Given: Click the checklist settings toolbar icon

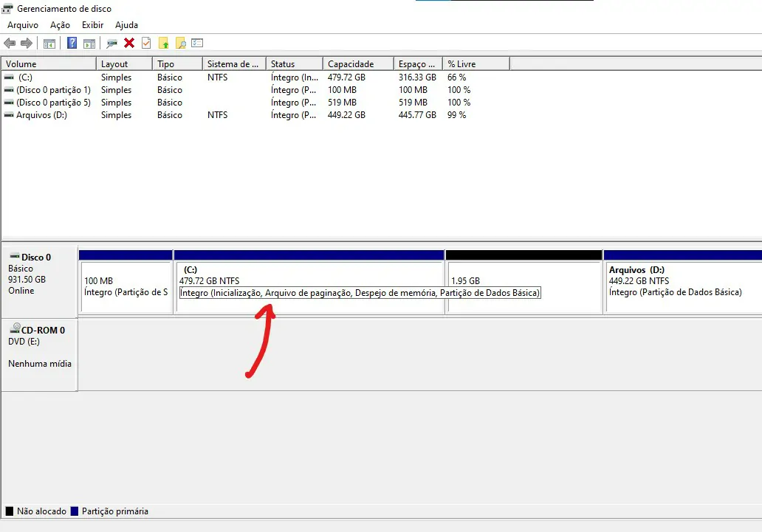Looking at the screenshot, I should (x=197, y=43).
